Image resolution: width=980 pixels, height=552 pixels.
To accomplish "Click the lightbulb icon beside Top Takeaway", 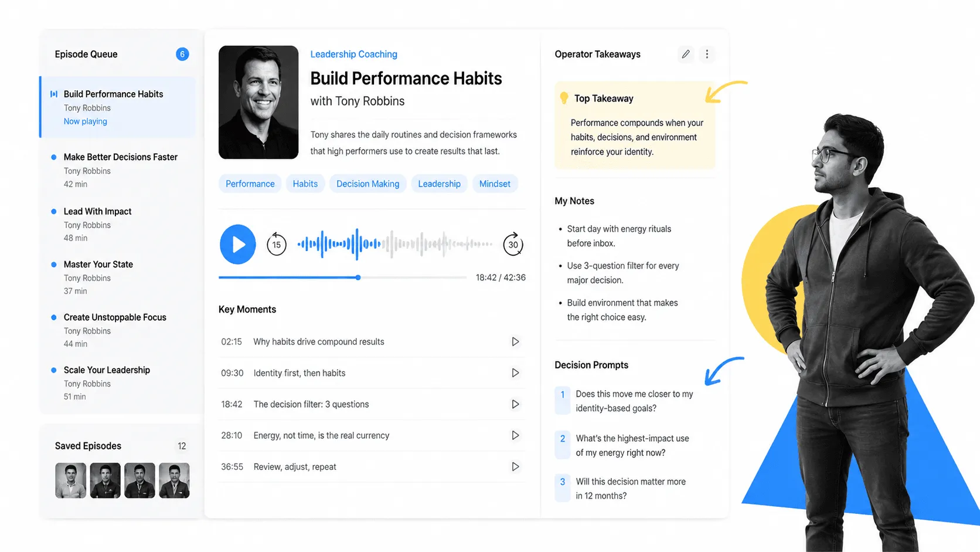I will click(564, 98).
